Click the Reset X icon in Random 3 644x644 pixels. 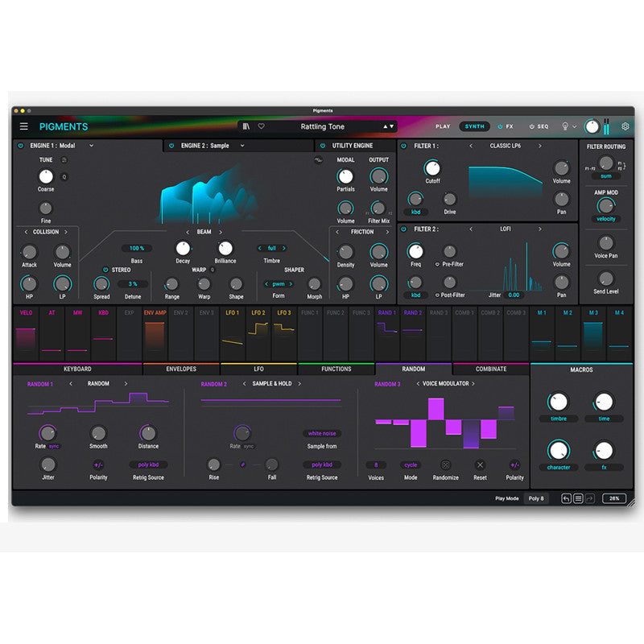pyautogui.click(x=480, y=465)
